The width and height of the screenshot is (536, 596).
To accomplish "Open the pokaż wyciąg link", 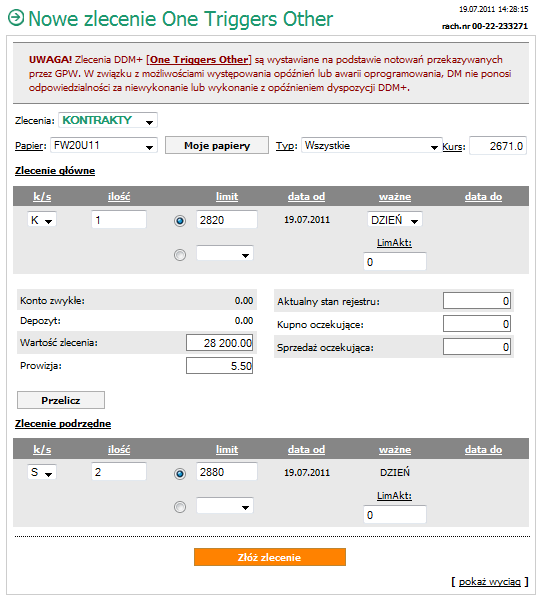I will (490, 582).
